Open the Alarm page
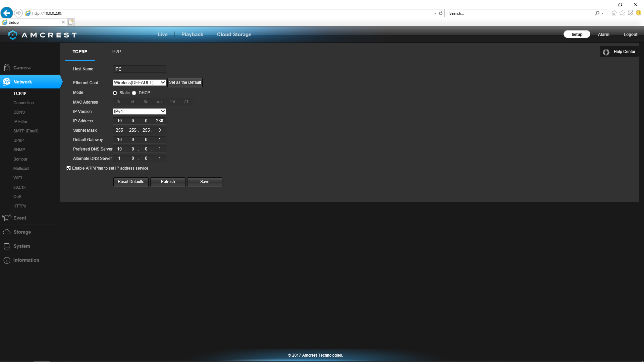 coord(604,35)
